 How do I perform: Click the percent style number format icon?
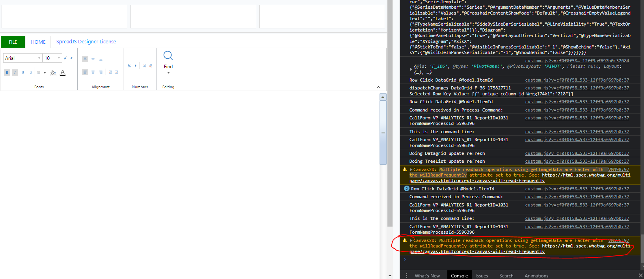[x=129, y=66]
